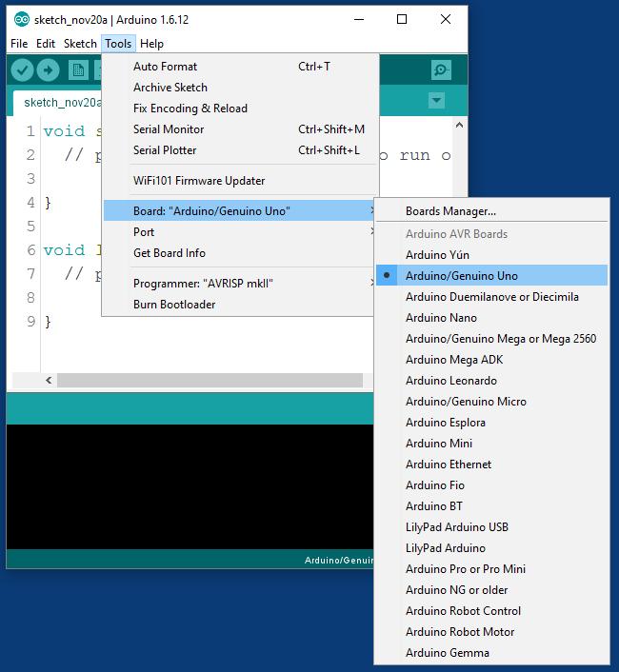The image size is (619, 672).
Task: Click the Arduino/Genuino status bar text
Action: tap(339, 560)
